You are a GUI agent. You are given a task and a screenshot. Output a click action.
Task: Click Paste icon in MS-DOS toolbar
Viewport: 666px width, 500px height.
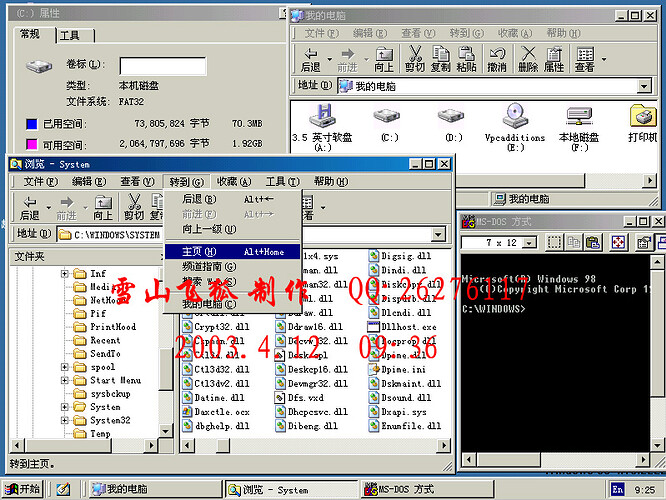point(593,242)
